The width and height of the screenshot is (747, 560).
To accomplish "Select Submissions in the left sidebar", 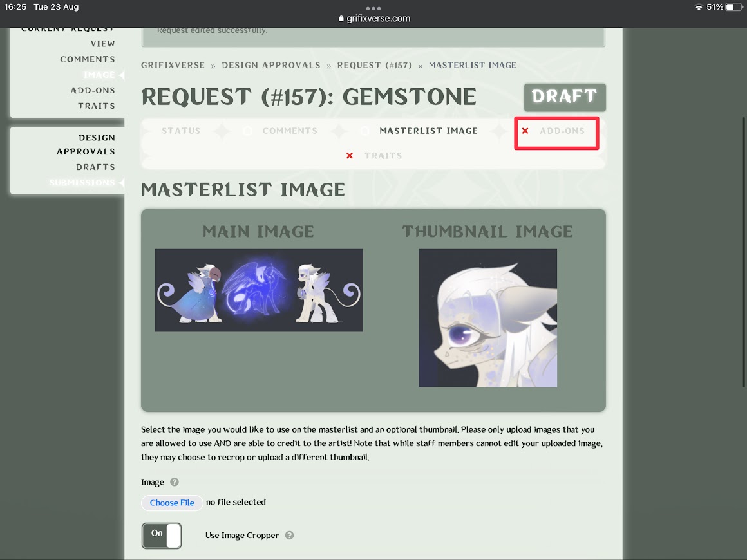I will click(x=82, y=183).
